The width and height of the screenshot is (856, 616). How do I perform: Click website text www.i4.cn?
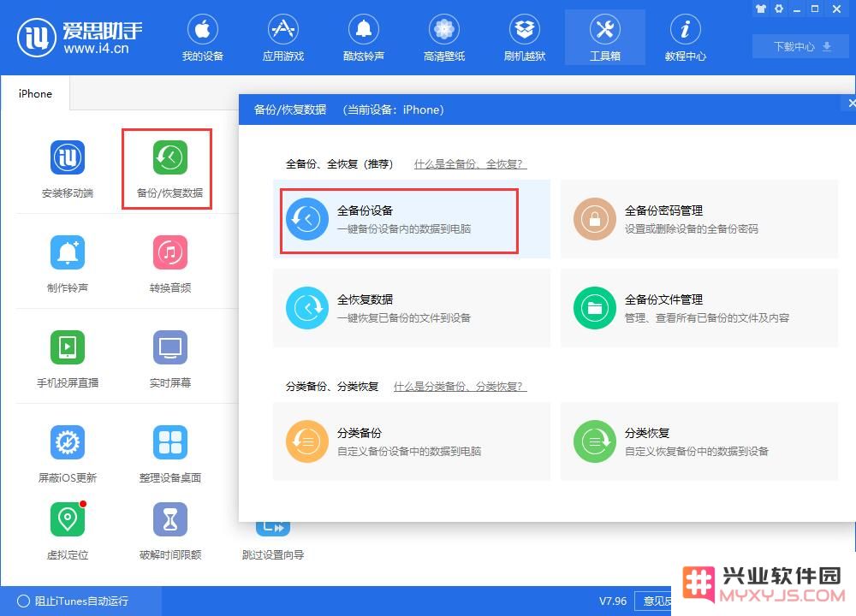[x=96, y=49]
